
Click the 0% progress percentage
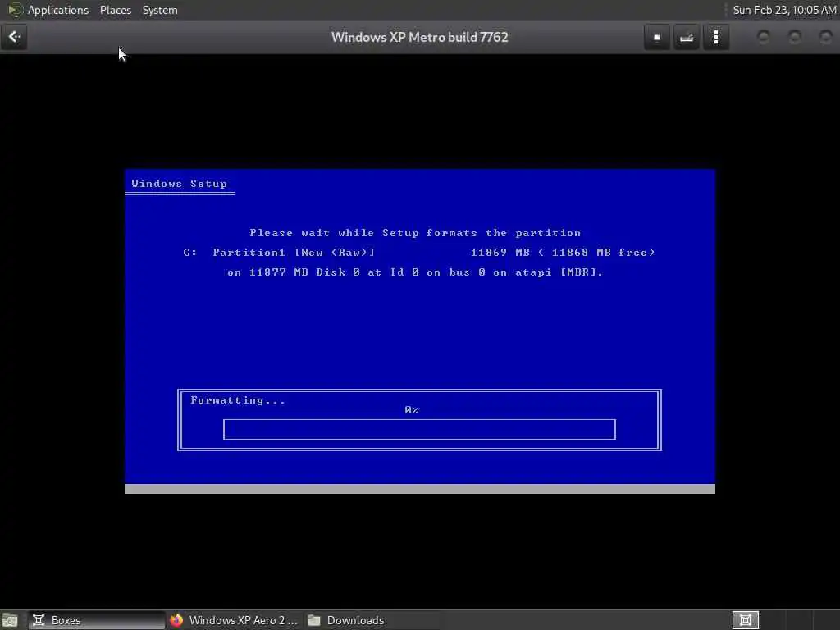click(412, 410)
